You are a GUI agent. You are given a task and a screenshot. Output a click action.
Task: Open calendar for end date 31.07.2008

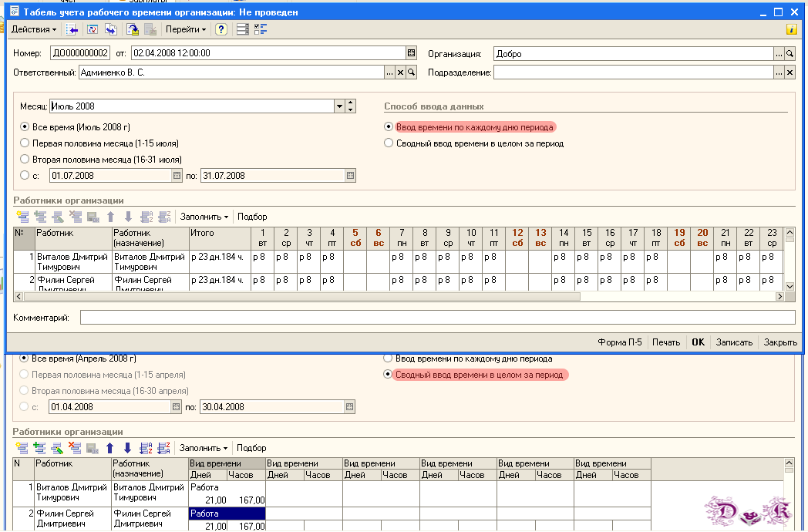[x=350, y=176]
